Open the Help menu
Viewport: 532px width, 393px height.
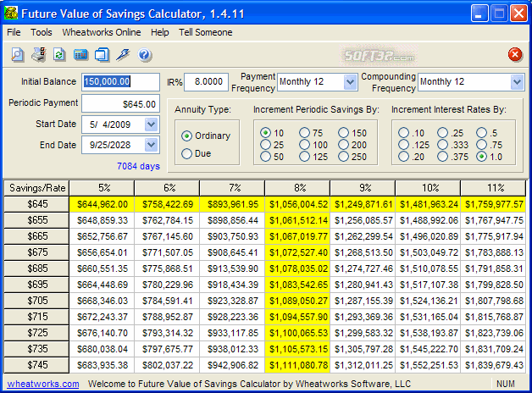[160, 32]
